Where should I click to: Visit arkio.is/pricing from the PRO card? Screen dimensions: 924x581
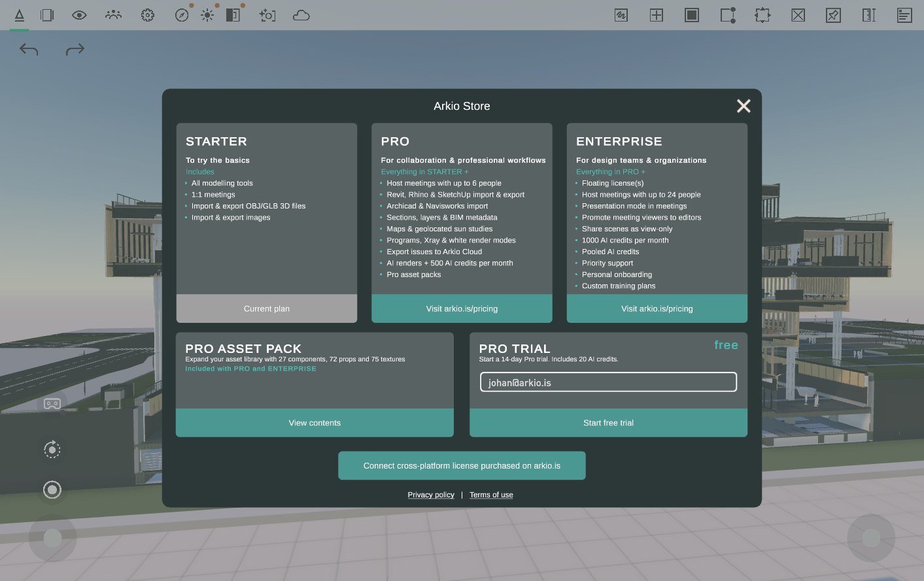pyautogui.click(x=462, y=308)
